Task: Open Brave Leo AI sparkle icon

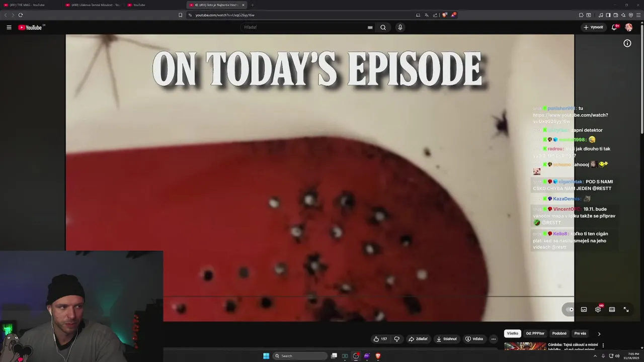Action: pos(623,15)
